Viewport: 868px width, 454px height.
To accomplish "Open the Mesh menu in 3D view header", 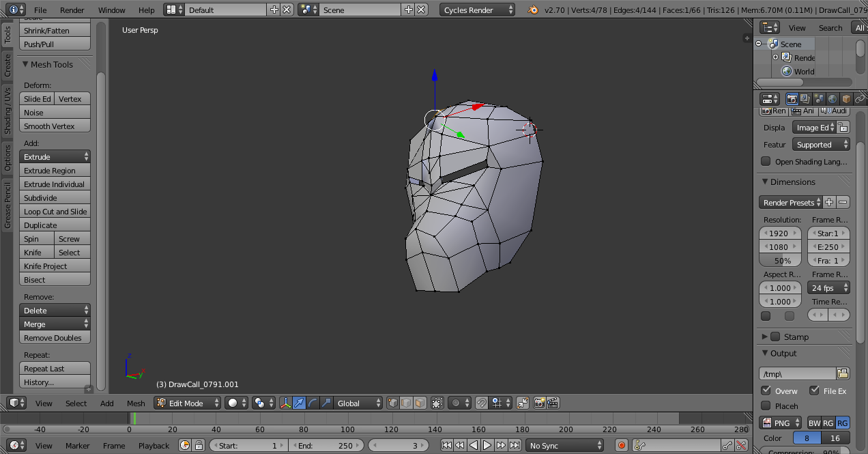I will pos(136,403).
